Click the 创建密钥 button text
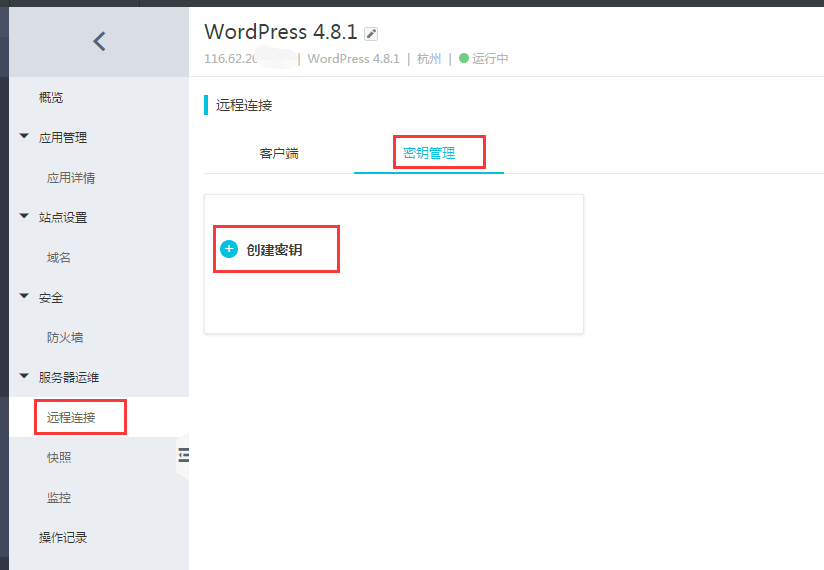The image size is (824, 570). 274,250
